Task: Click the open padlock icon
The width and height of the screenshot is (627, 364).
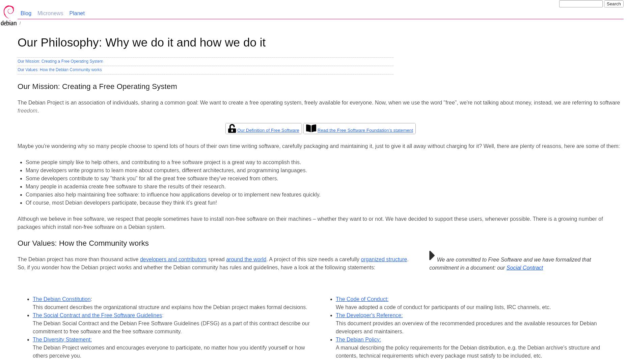Action: 232,128
